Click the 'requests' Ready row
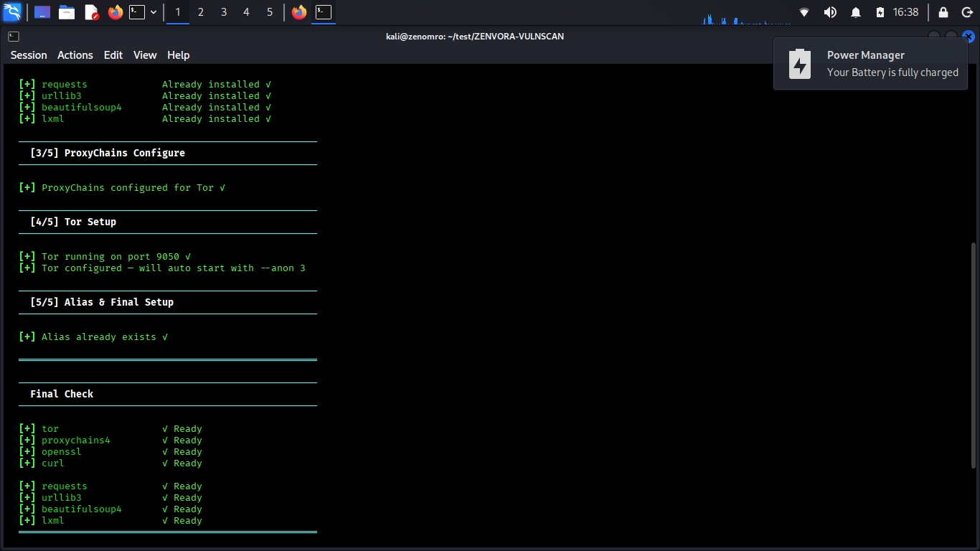Image resolution: width=980 pixels, height=551 pixels. pyautogui.click(x=110, y=486)
